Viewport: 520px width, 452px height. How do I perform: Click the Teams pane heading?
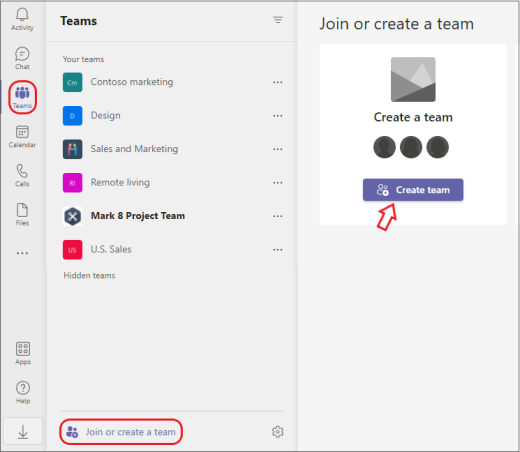[79, 21]
